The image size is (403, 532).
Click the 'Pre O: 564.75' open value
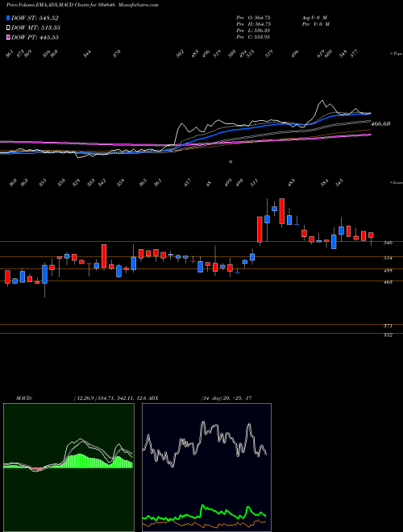coord(253,18)
